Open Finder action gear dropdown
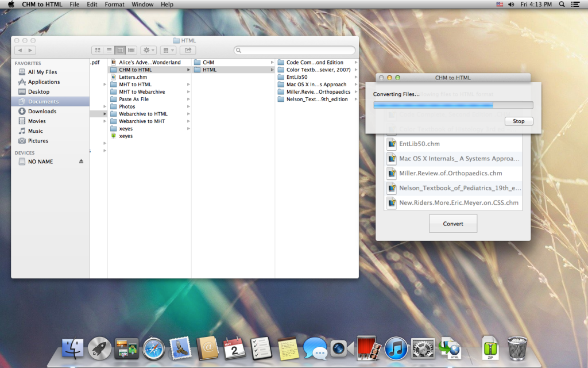The height and width of the screenshot is (368, 588). coord(149,51)
